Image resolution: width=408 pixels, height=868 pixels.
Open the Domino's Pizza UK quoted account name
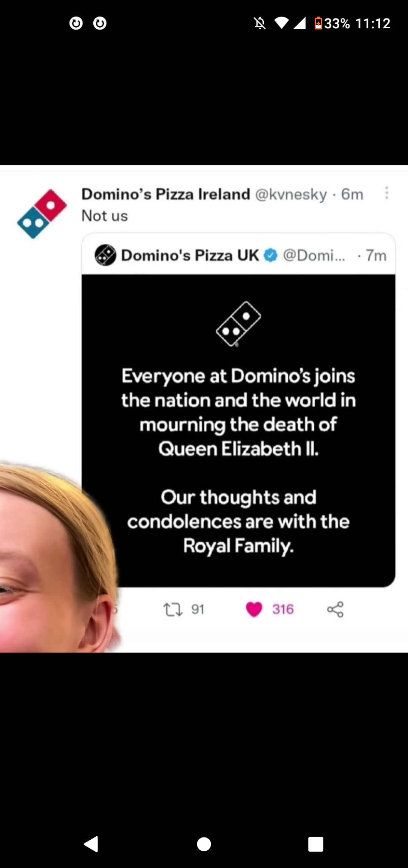pyautogui.click(x=190, y=255)
